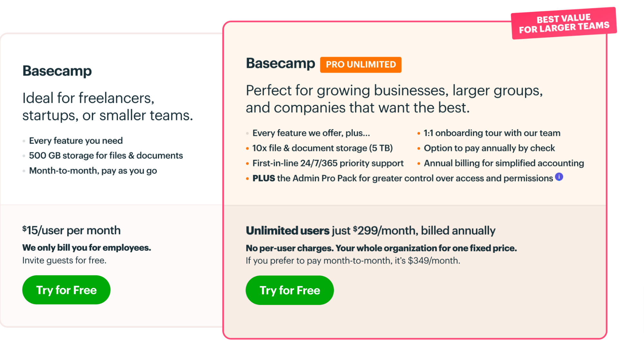Click the $349/month month-to-month note
The height and width of the screenshot is (343, 644).
pos(353,261)
